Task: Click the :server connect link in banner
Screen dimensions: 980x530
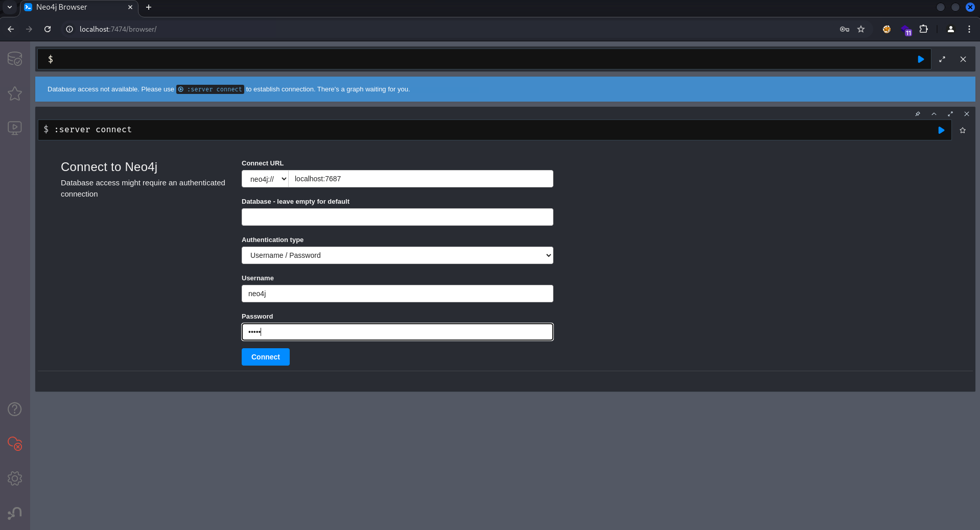Action: tap(210, 89)
